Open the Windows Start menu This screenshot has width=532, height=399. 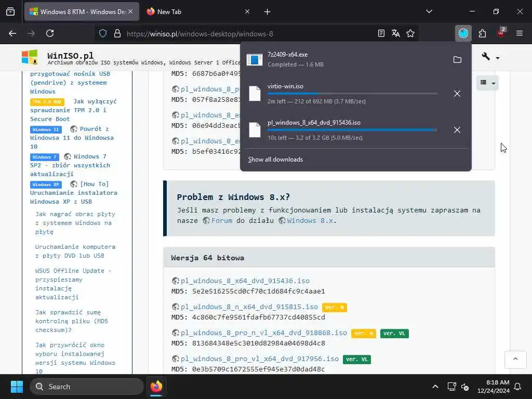click(x=17, y=387)
